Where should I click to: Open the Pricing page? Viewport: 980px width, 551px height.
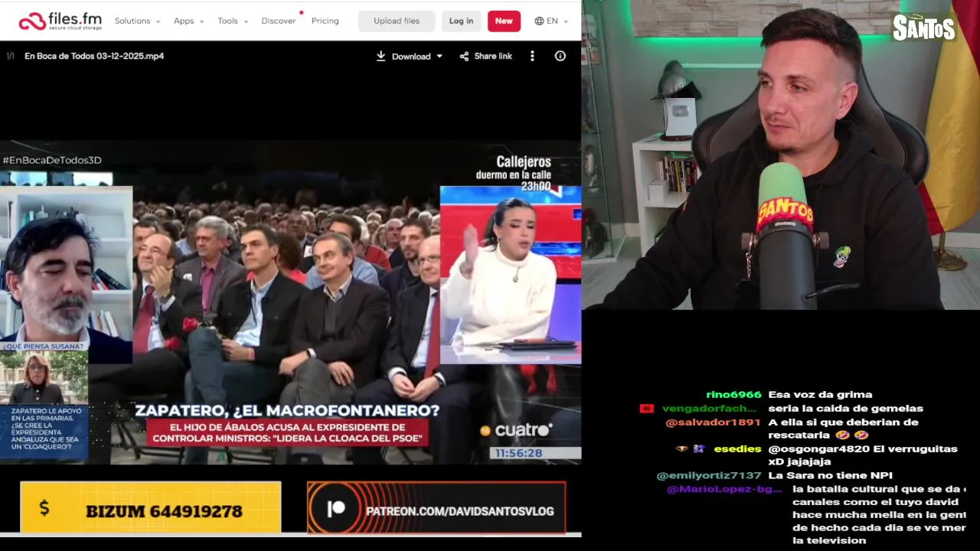click(325, 21)
